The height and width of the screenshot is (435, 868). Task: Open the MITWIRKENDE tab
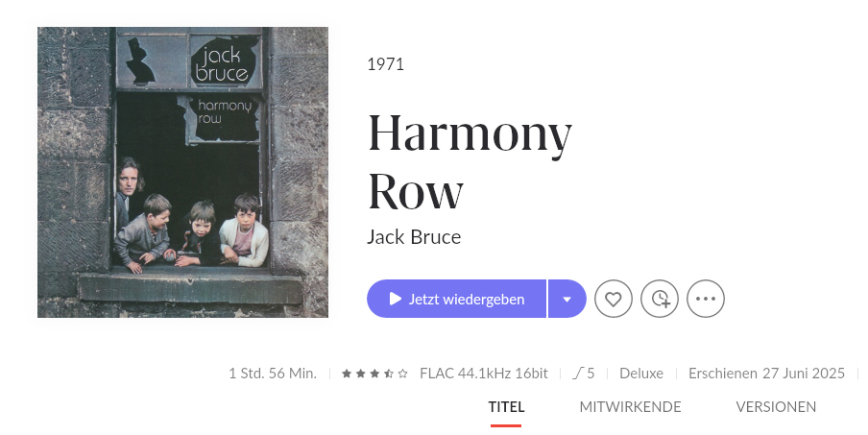630,407
